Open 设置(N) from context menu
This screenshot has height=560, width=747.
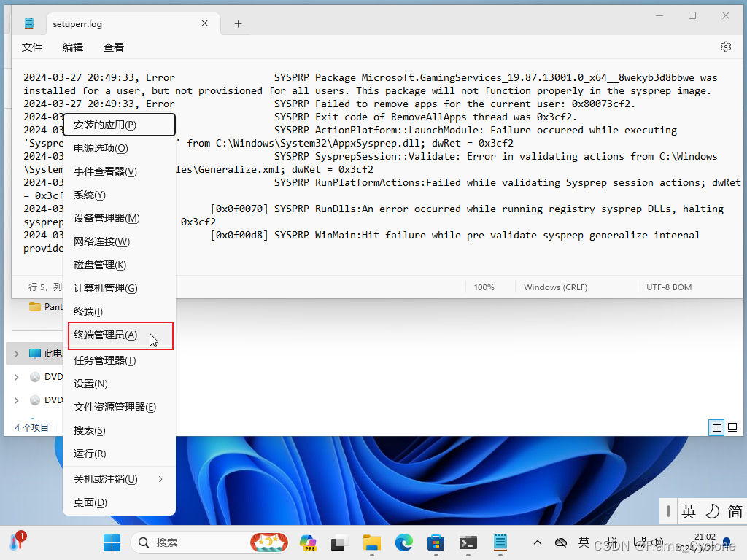pos(119,384)
